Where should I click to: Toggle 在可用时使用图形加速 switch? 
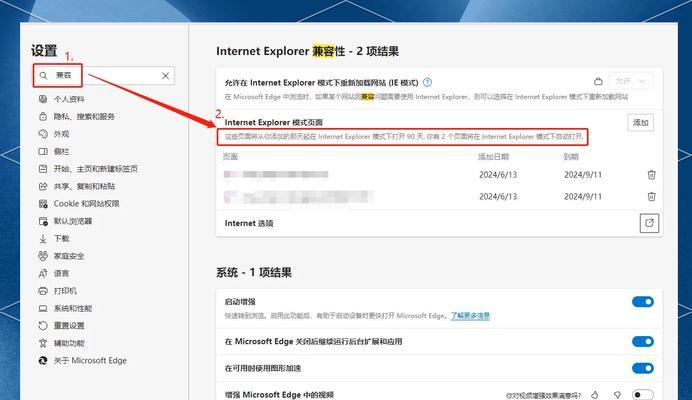click(643, 368)
